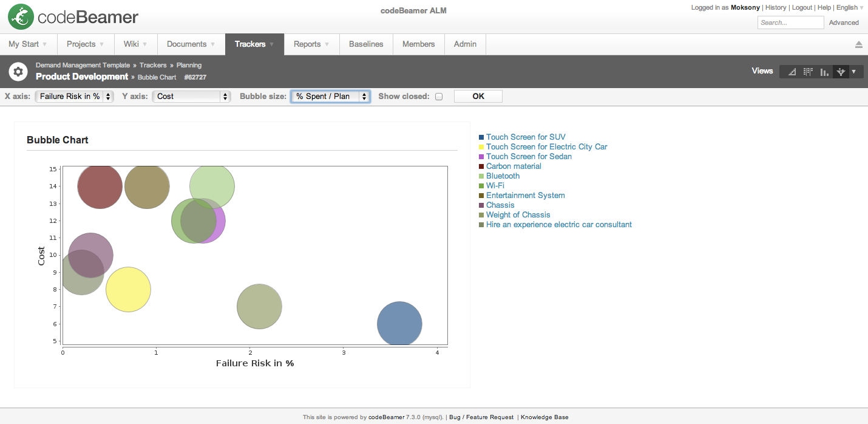Open the Reports tab

(x=311, y=44)
